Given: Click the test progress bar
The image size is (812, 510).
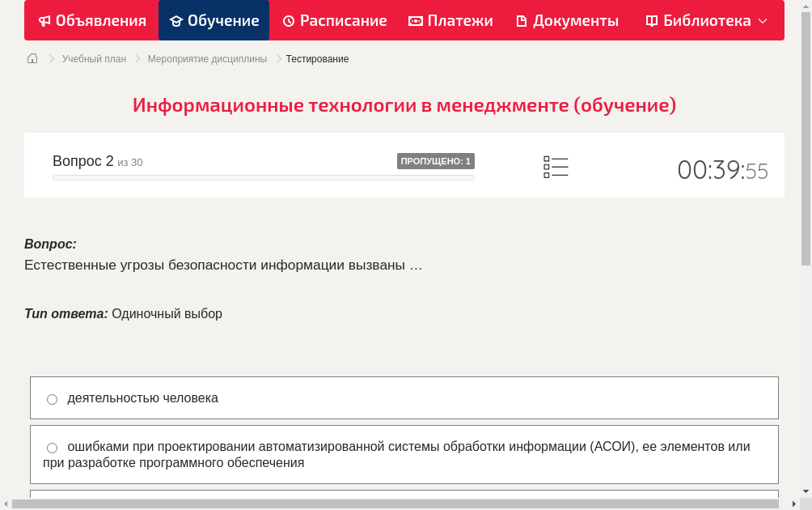Looking at the screenshot, I should (263, 177).
